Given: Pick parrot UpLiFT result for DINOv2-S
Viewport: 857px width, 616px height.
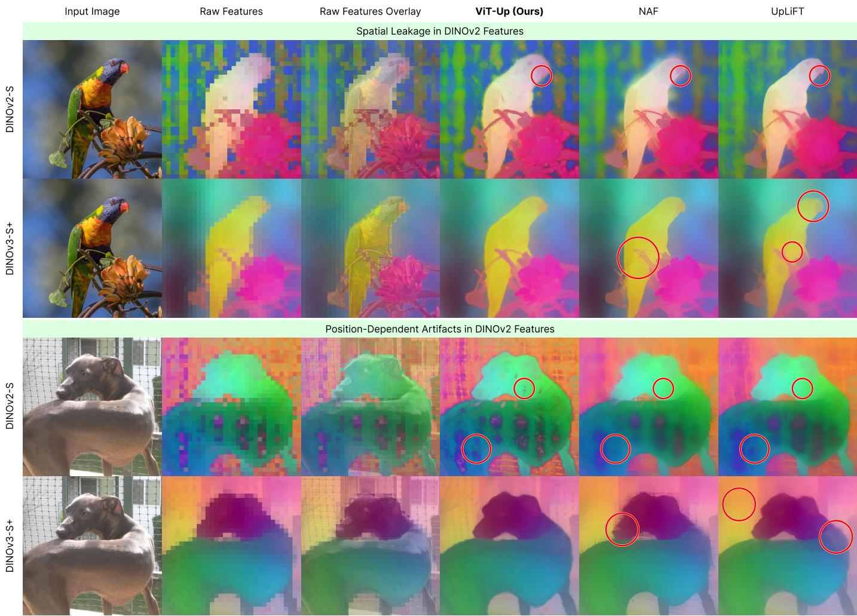Looking at the screenshot, I should 788,109.
